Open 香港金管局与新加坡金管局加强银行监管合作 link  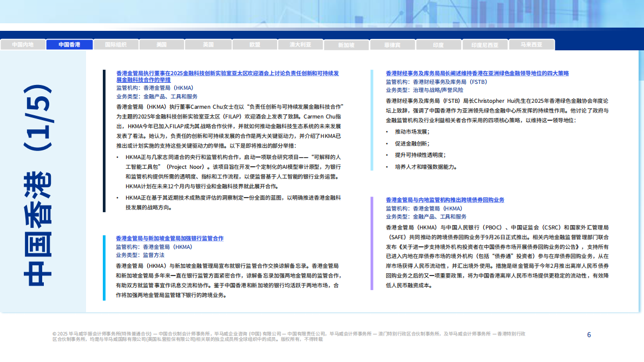[x=169, y=238]
